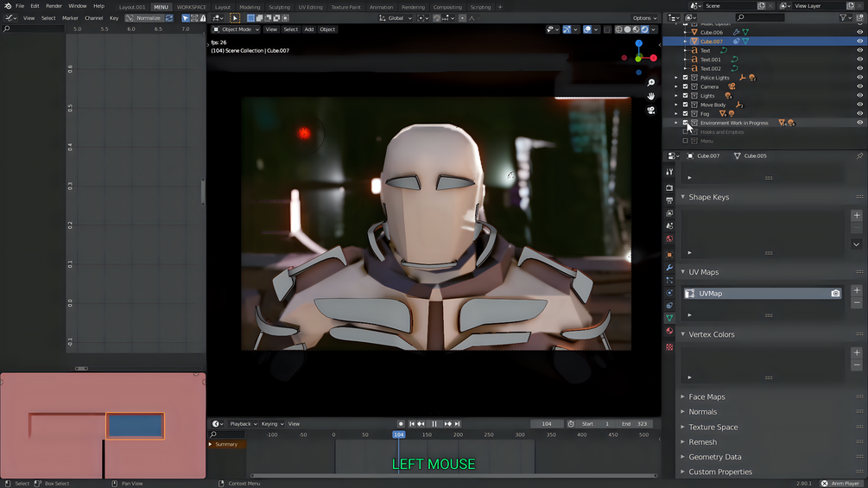Open the Render menu
The image size is (868, 488).
[x=54, y=6]
